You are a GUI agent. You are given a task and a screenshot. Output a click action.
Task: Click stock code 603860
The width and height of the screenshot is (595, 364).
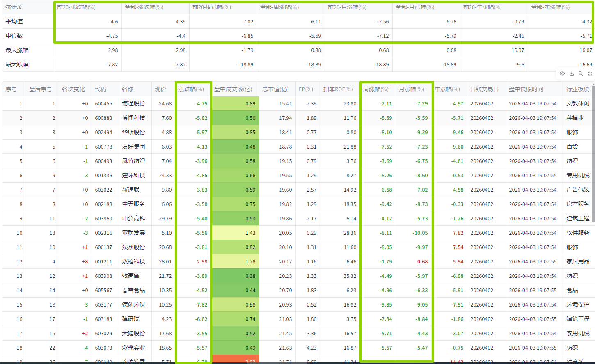click(x=103, y=218)
